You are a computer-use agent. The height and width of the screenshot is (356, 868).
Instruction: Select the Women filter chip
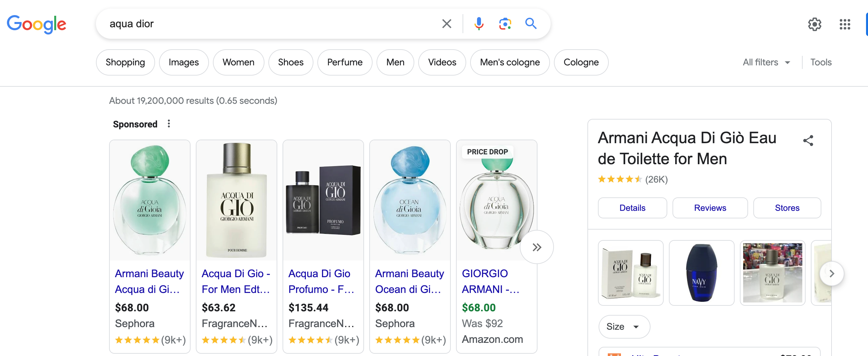[238, 62]
